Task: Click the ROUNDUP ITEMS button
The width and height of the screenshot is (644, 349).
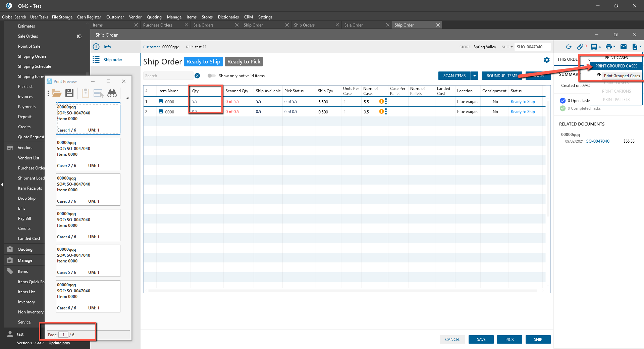Action: click(502, 76)
